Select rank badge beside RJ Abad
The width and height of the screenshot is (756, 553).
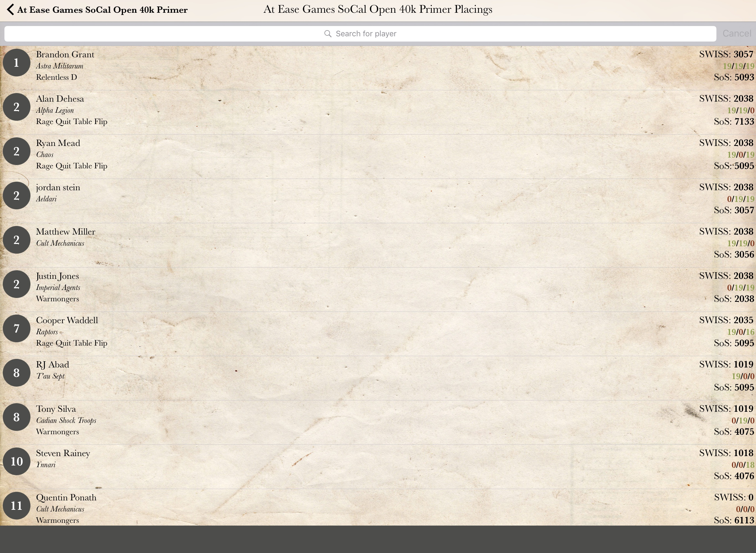pyautogui.click(x=16, y=372)
